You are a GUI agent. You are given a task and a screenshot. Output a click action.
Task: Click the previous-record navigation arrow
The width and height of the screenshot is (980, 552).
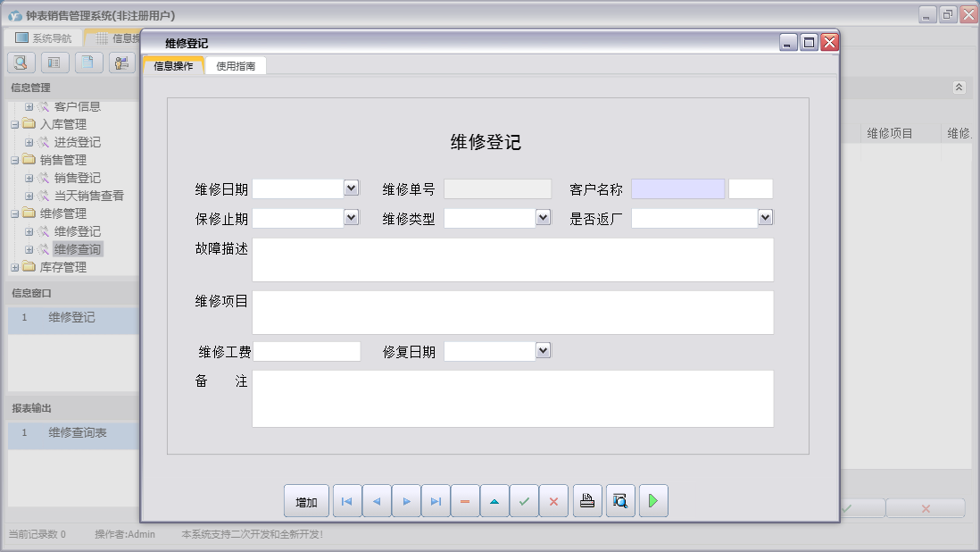click(376, 501)
